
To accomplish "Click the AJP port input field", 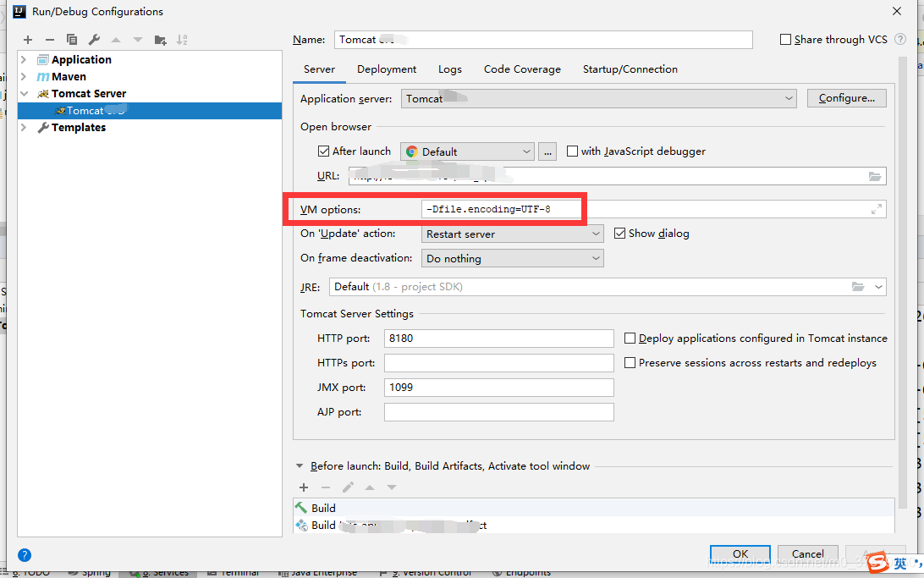I will (498, 412).
